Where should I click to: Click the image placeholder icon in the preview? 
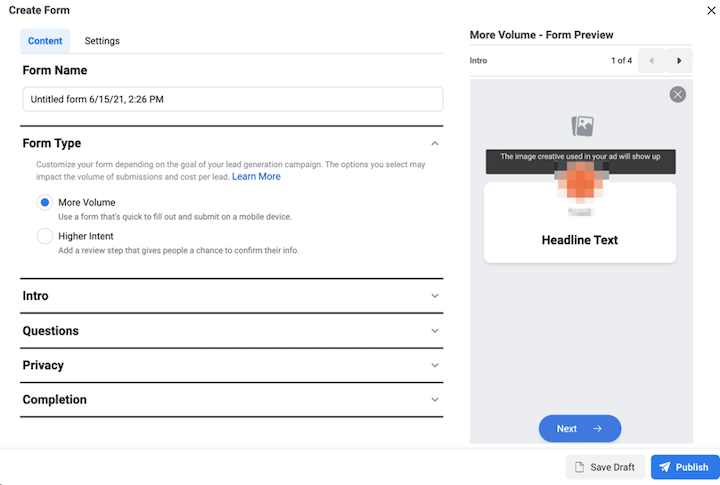click(582, 126)
